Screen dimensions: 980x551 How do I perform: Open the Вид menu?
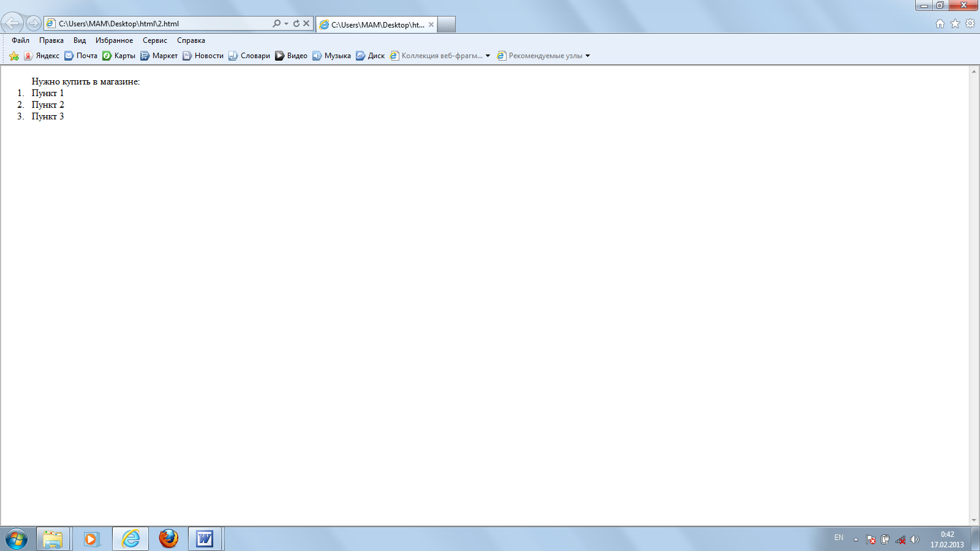click(80, 40)
